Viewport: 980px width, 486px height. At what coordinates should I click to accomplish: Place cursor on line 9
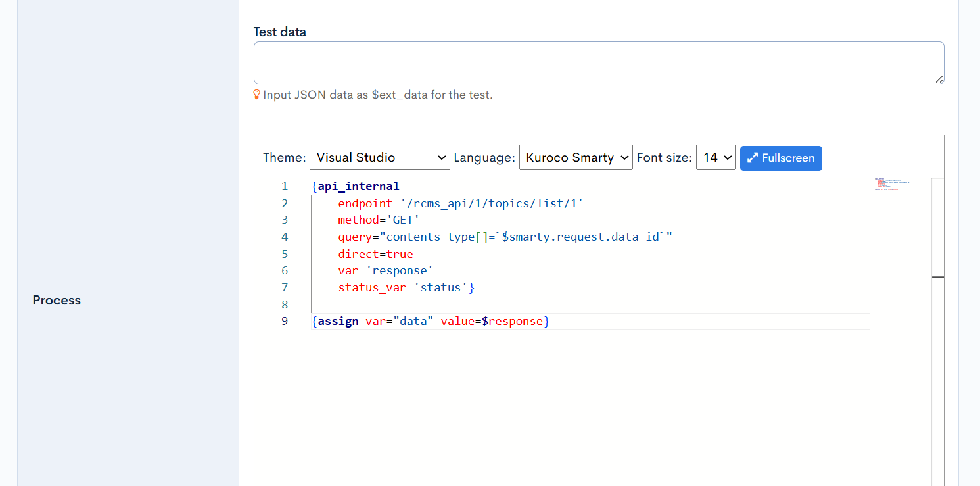[x=460, y=321]
